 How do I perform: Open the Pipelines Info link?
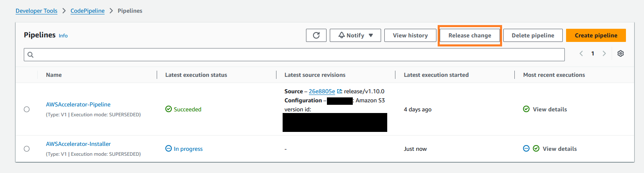(x=63, y=36)
